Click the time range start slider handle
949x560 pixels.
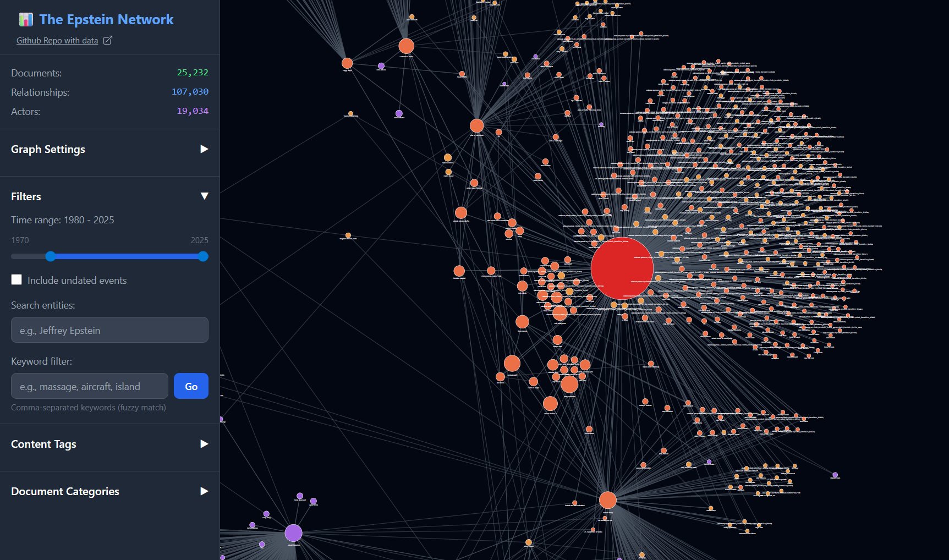coord(51,256)
